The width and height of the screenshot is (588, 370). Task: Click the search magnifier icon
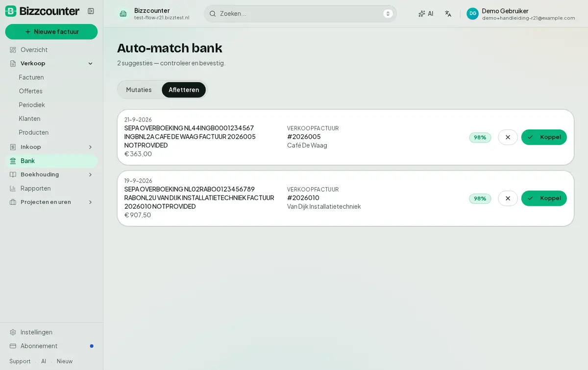point(213,14)
